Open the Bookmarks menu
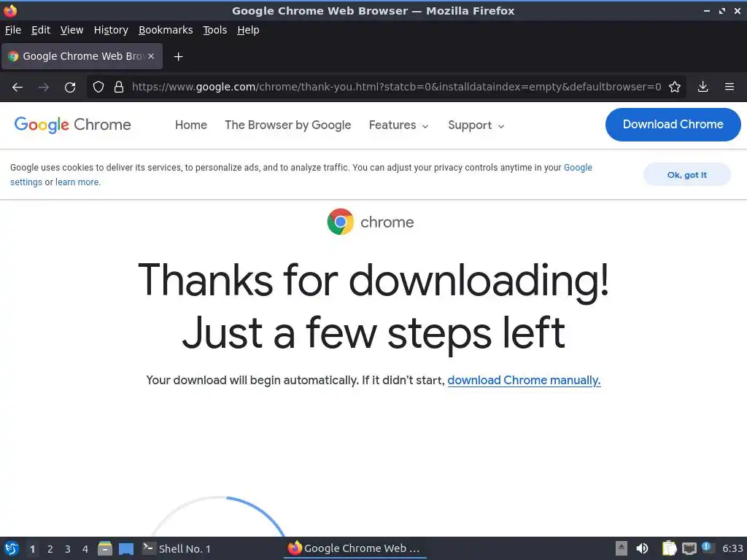Screen dimensions: 747x560 tap(166, 30)
